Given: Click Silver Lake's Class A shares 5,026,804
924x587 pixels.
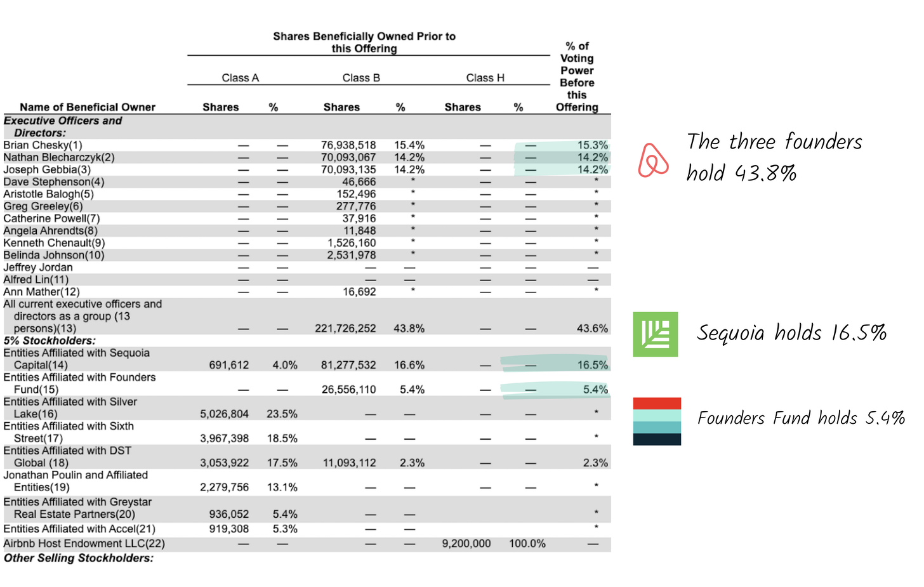Looking at the screenshot, I should 225,414.
